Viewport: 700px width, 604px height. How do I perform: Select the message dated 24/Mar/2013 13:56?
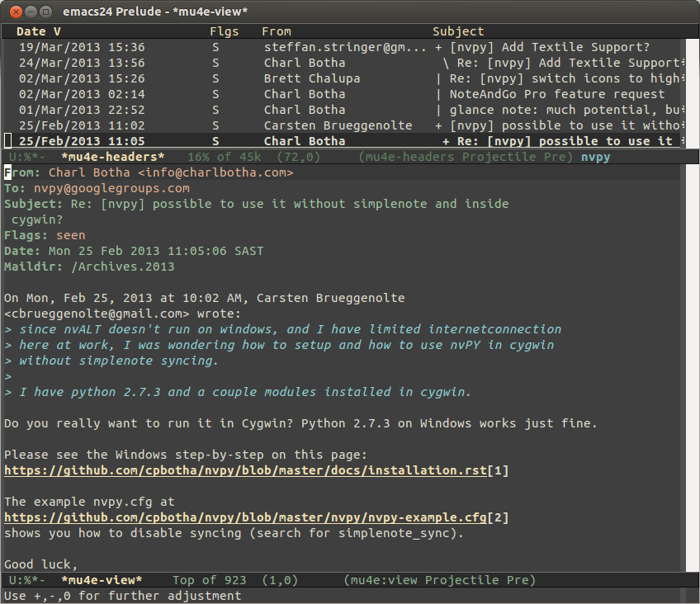(x=83, y=63)
